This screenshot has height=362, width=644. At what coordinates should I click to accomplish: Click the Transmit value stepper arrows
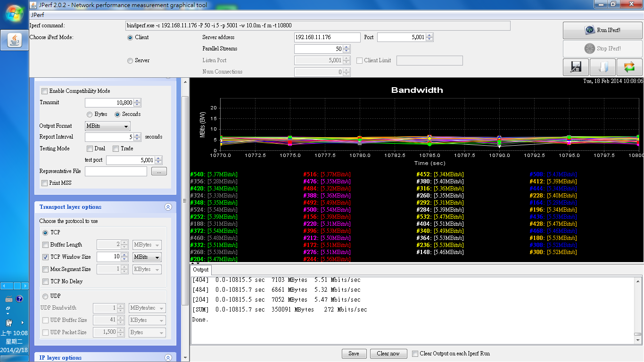(137, 103)
